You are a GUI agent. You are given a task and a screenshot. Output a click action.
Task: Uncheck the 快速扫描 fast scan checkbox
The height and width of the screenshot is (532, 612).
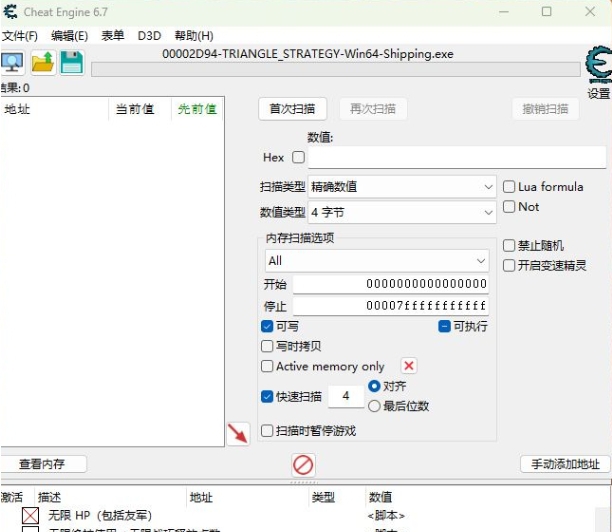coord(267,396)
